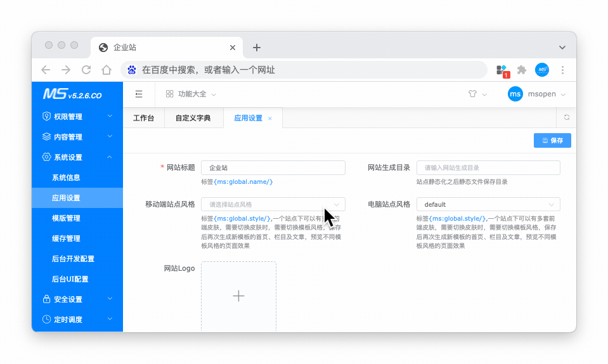608x364 pixels.
Task: Close the 应用设置 tab
Action: click(270, 119)
